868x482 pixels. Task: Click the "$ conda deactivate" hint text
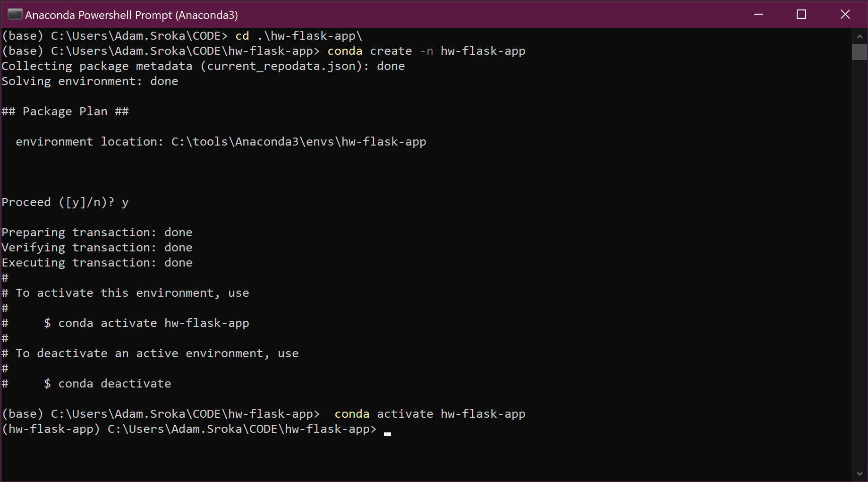(108, 384)
